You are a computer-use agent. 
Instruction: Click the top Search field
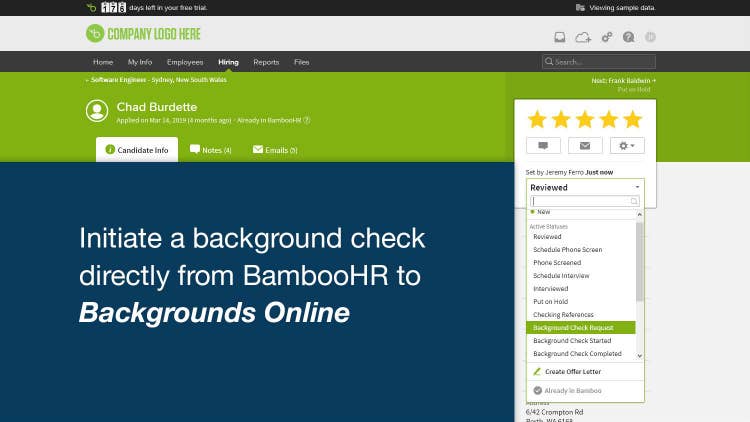tap(599, 62)
